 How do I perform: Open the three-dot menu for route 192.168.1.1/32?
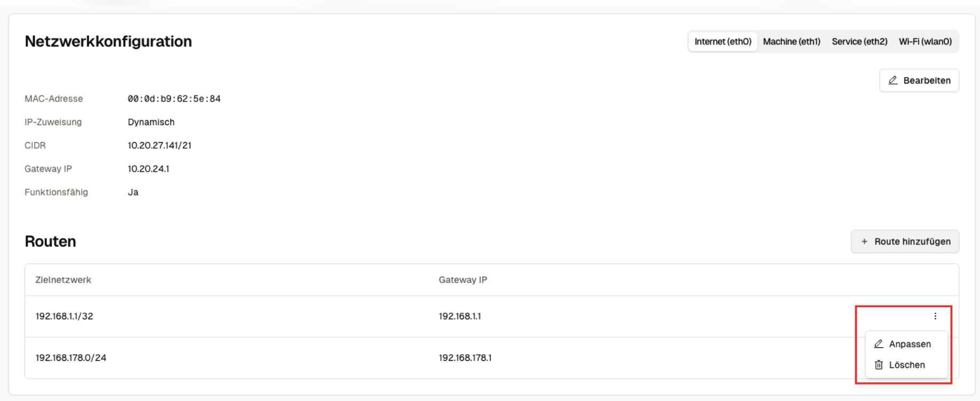pyautogui.click(x=935, y=316)
